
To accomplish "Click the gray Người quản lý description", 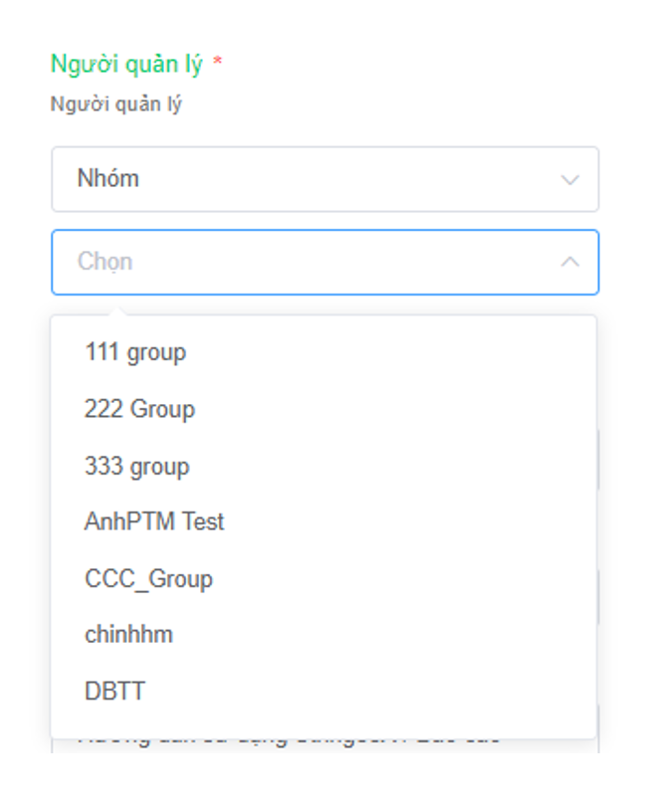I will click(x=116, y=103).
